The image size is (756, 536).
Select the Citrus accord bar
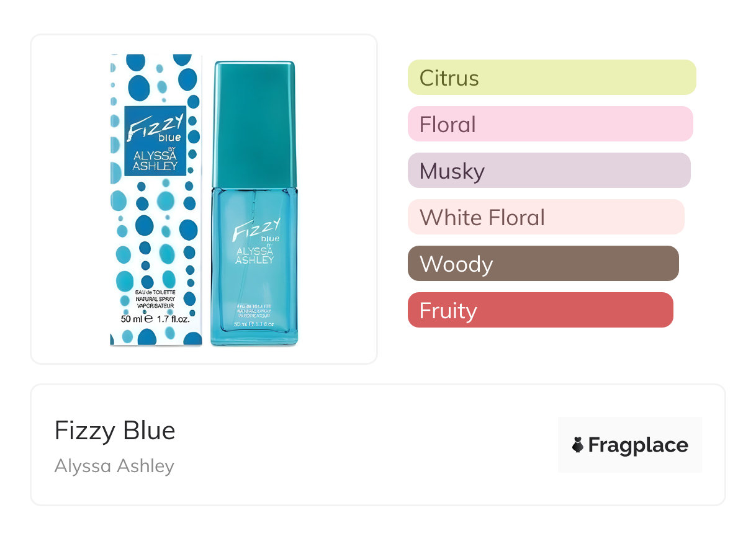pos(552,78)
